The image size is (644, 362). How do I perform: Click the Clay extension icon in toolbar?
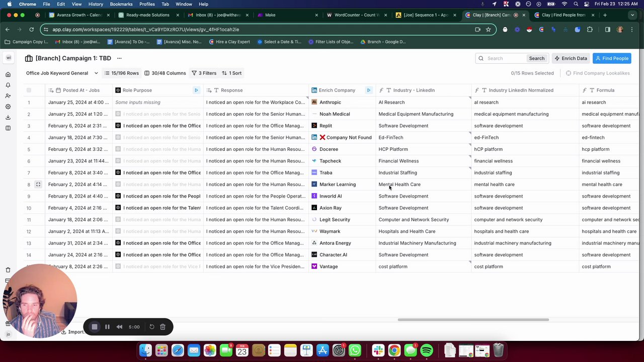click(x=541, y=29)
